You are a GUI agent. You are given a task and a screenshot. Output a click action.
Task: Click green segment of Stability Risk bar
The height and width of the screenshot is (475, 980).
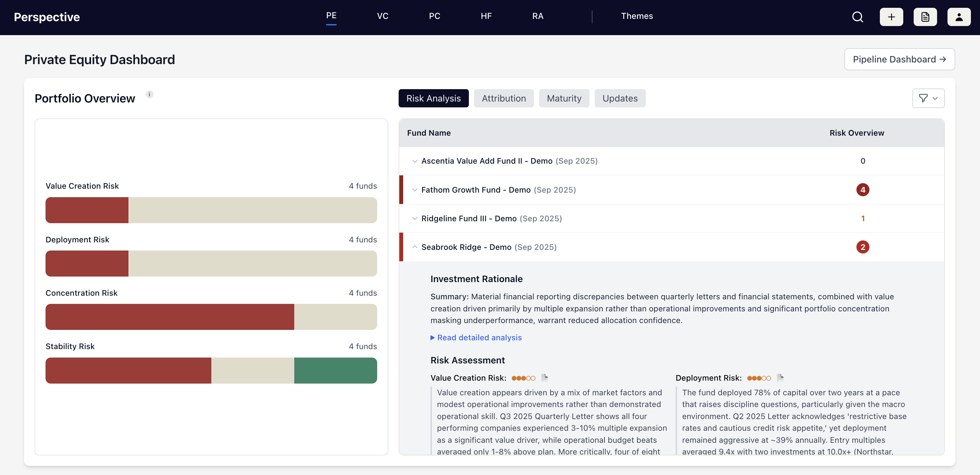[x=335, y=370]
